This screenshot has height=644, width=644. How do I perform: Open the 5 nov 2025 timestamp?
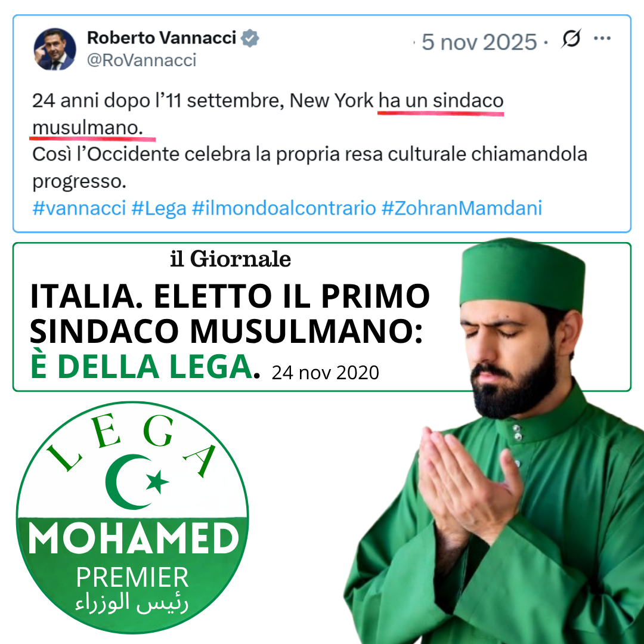point(479,42)
